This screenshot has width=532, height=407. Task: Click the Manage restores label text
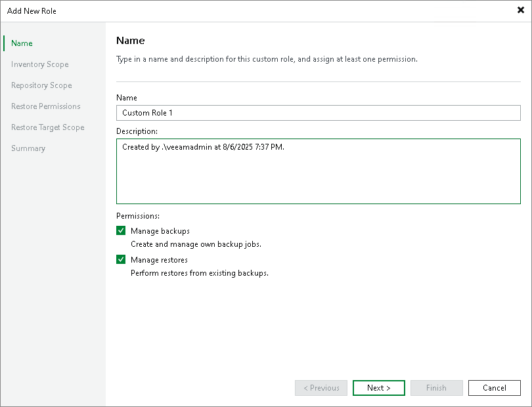click(x=159, y=260)
